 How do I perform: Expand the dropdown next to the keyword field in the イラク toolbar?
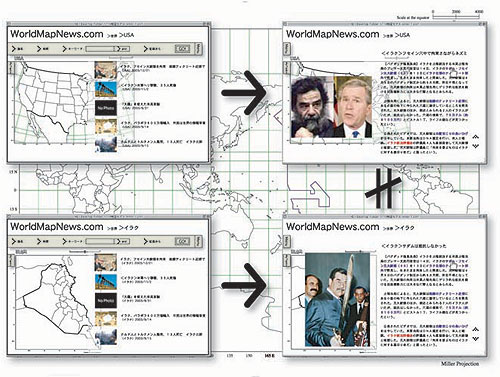point(122,241)
